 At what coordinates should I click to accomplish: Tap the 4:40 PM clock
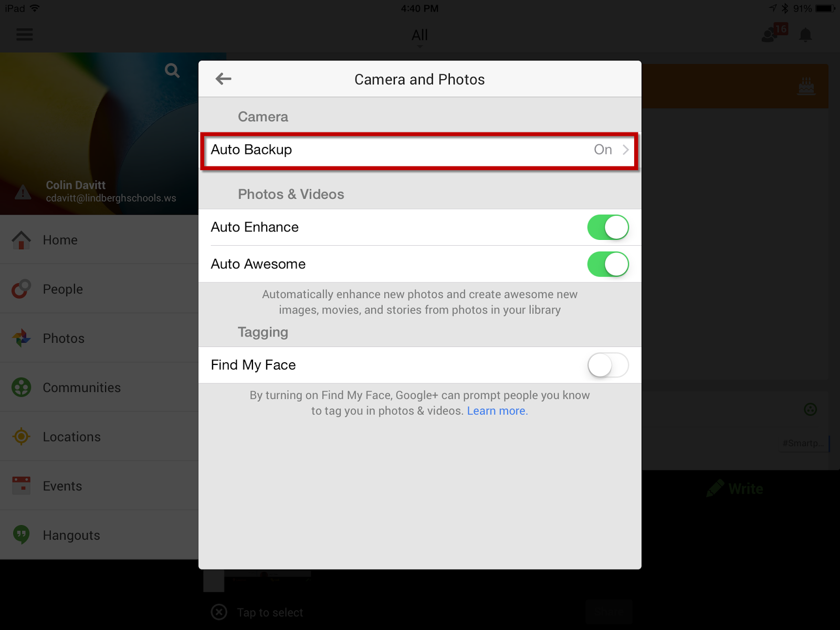point(419,8)
